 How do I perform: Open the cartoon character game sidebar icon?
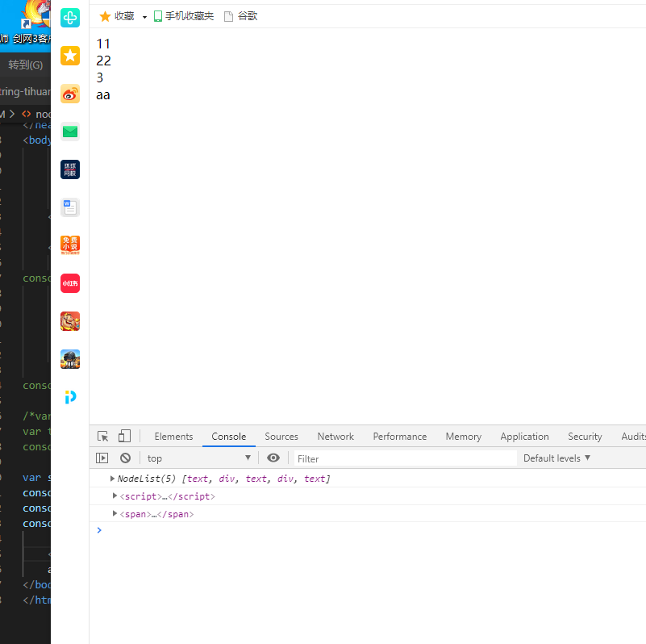[70, 321]
